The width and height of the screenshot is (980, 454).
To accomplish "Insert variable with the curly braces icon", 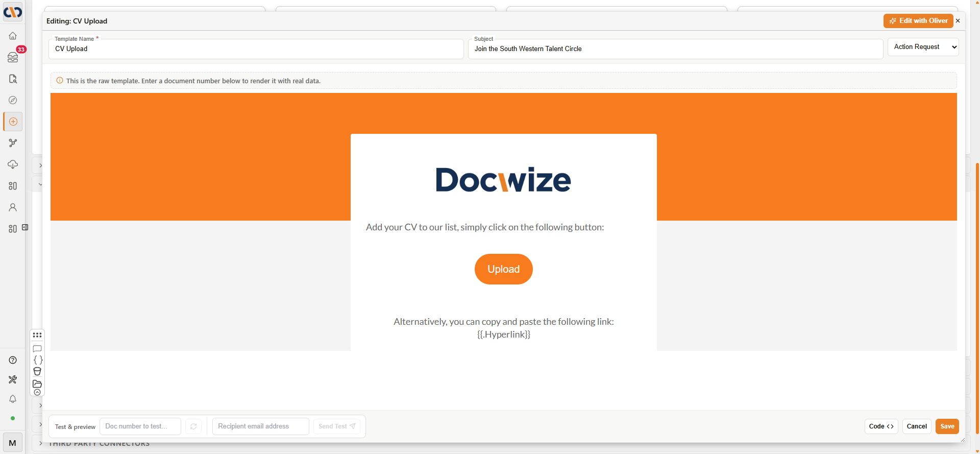I will [x=38, y=360].
